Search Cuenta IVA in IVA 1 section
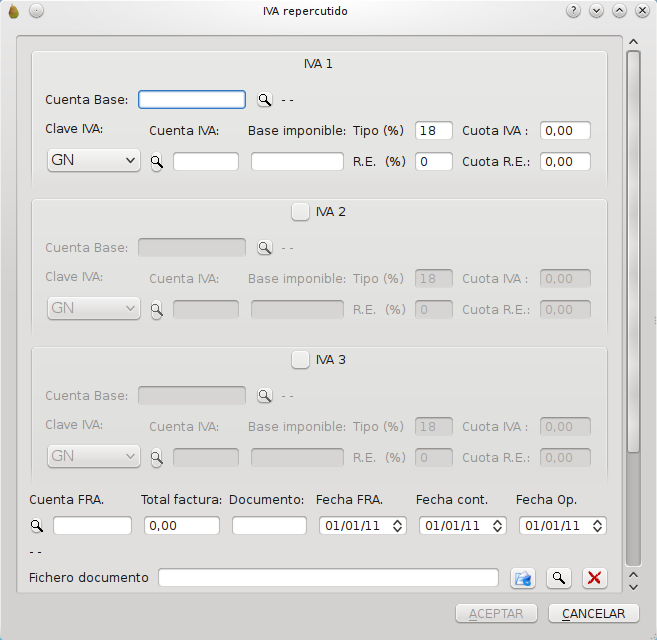 pos(157,162)
